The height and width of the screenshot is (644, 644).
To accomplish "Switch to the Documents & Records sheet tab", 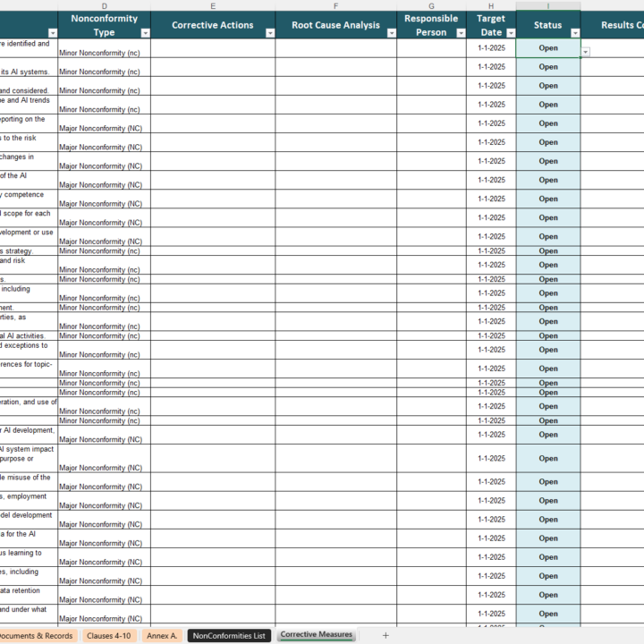I will tap(37, 635).
